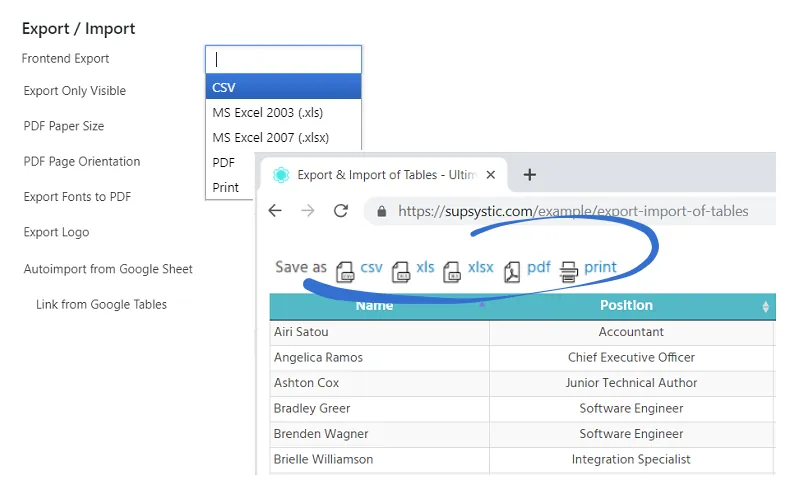Click Brenden Wagner's Software Engineer cell
The height and width of the screenshot is (500, 800).
632,434
